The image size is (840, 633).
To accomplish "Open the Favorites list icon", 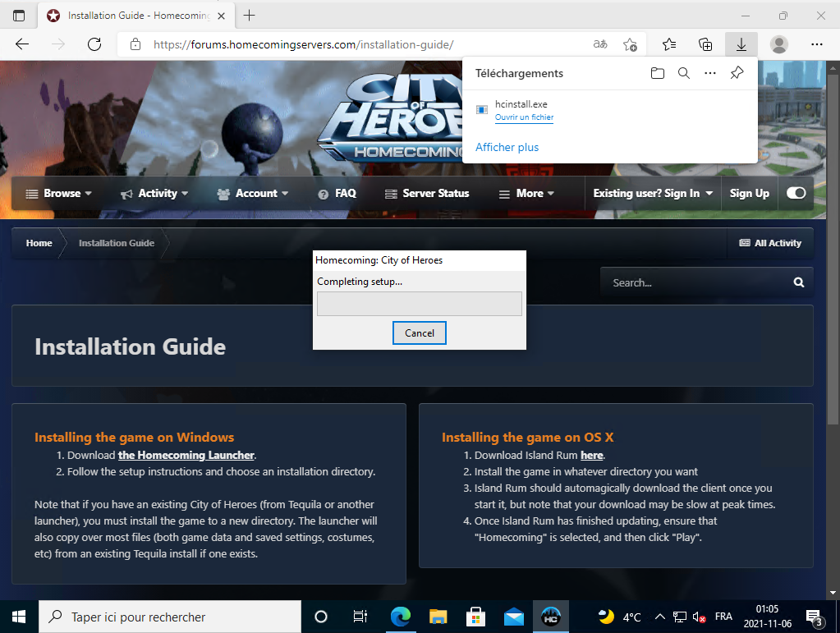I will [x=669, y=44].
